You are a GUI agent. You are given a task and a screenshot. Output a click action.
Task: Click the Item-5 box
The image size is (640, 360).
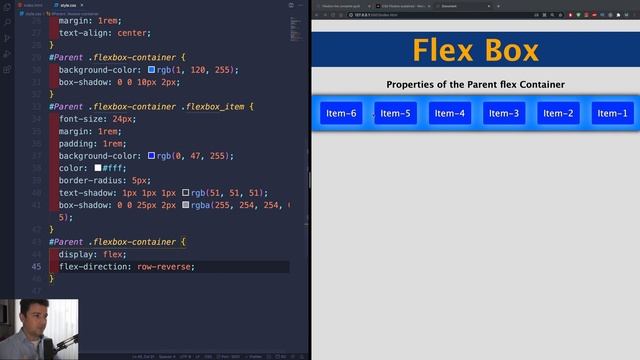[396, 113]
